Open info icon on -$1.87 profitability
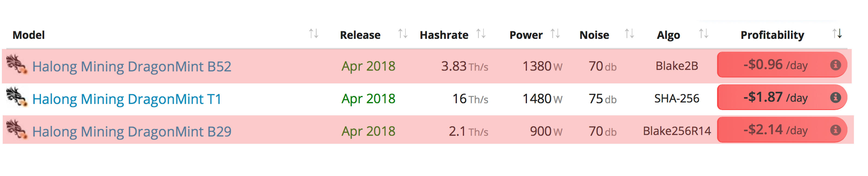 835,97
